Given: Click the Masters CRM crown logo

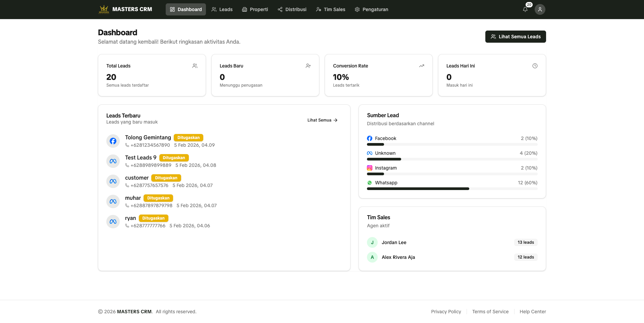Looking at the screenshot, I should 104,9.
